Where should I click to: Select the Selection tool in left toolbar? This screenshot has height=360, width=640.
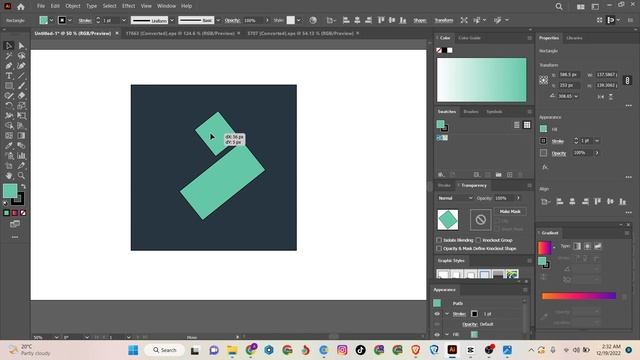click(x=9, y=46)
